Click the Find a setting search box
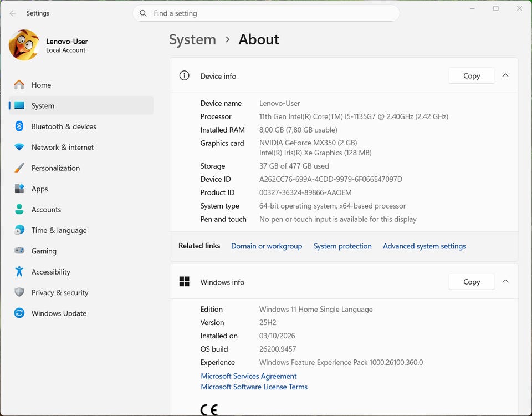This screenshot has height=416, width=532. (x=266, y=13)
